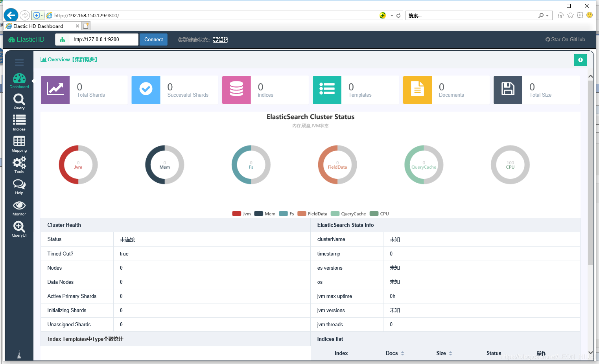
Task: Click the green info button
Action: pyautogui.click(x=580, y=60)
